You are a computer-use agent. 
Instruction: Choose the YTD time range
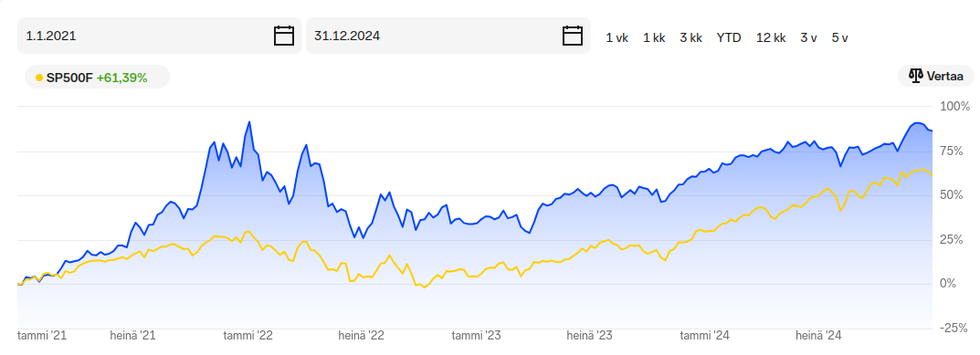729,37
